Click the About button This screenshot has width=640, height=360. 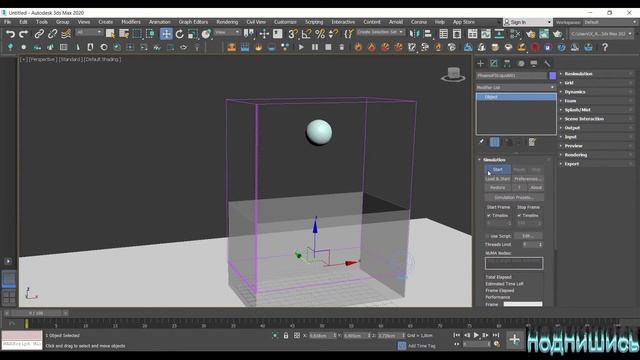pos(536,188)
